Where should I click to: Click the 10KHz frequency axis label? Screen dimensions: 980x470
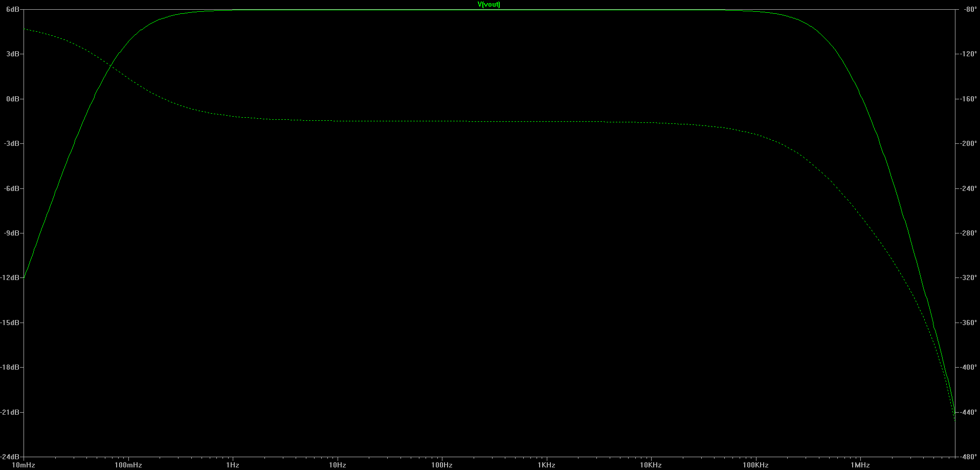pyautogui.click(x=651, y=465)
